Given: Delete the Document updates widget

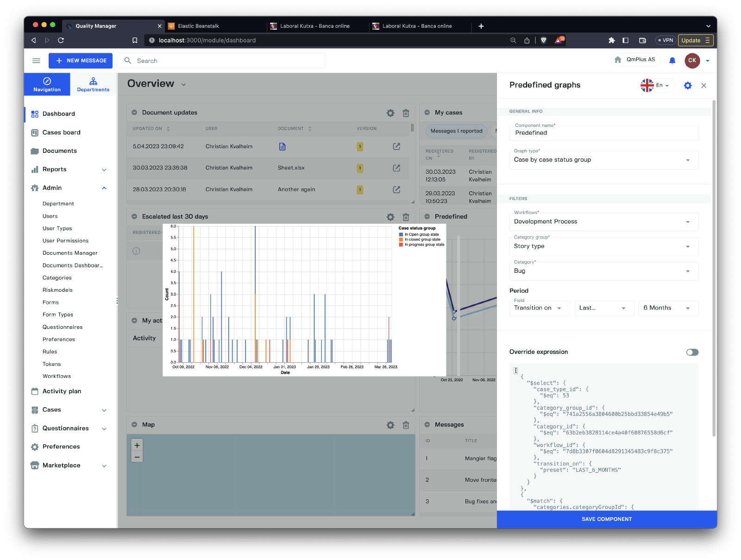Looking at the screenshot, I should coord(406,113).
